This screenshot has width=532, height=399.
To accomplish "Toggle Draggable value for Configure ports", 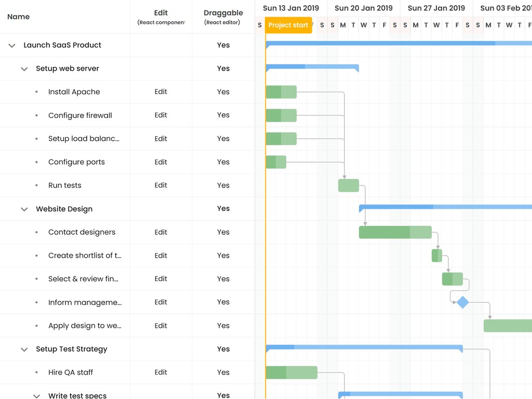I will 223,162.
